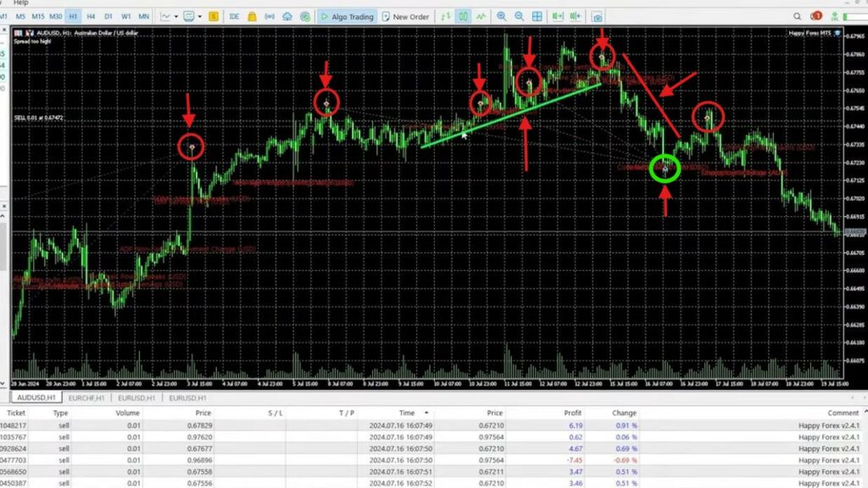868x488 pixels.
Task: Toggle chart auto scroll
Action: tap(558, 15)
